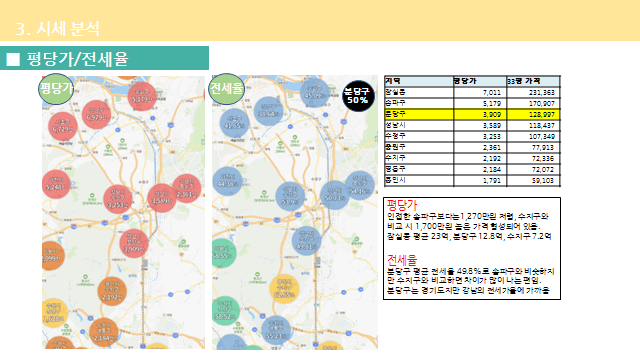Click the 33평 가격 column header

(x=533, y=81)
